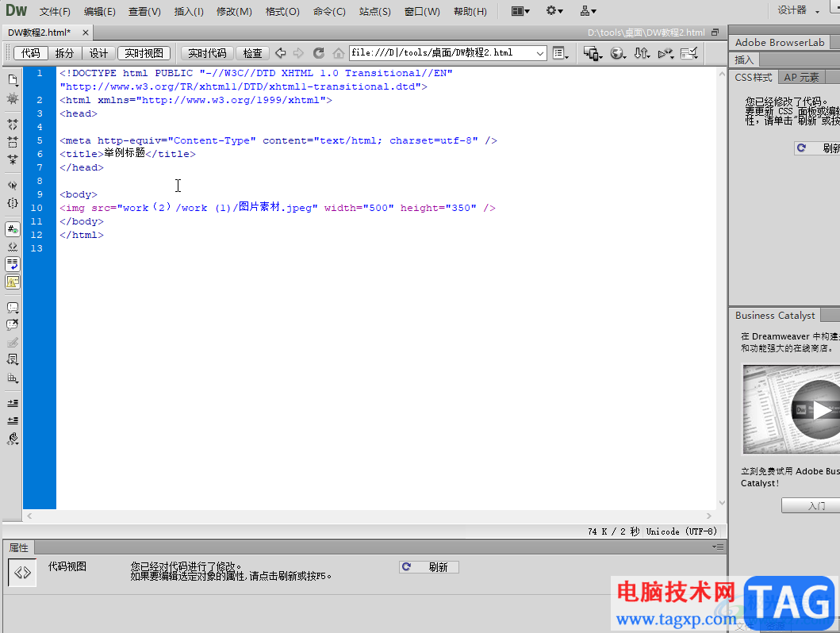840x633 pixels.
Task: Switch to the AP 元素 tab
Action: [x=801, y=78]
